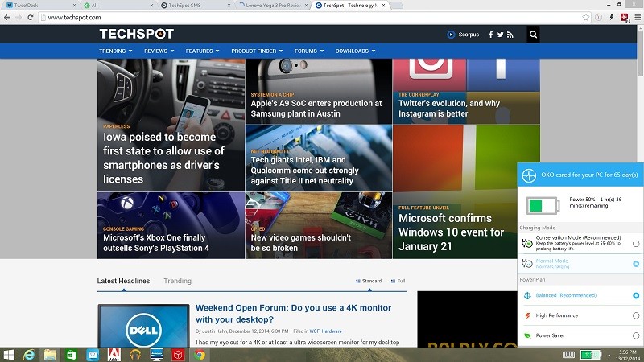Open the RSS feed icon
Image resolution: width=644 pixels, height=362 pixels.
(510, 35)
